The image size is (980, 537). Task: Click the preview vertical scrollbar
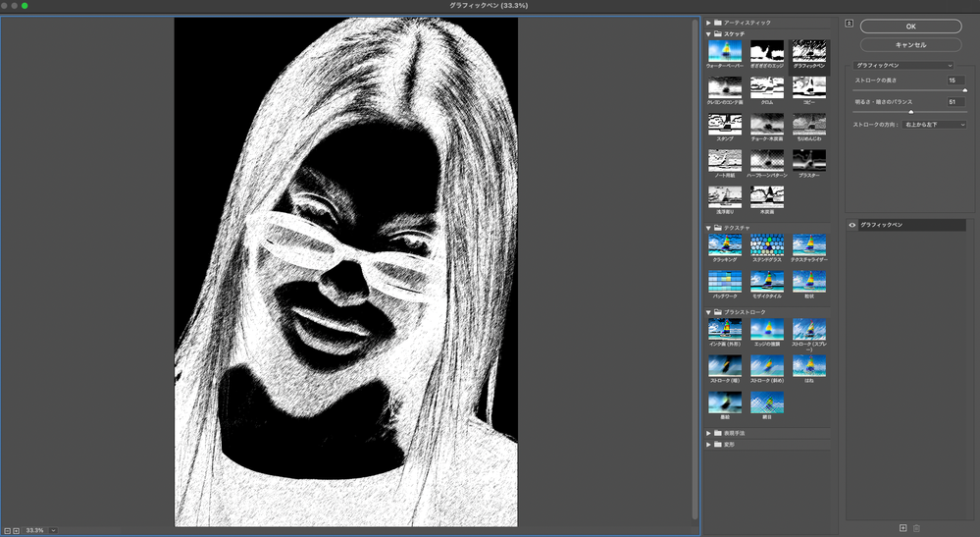coord(695,269)
